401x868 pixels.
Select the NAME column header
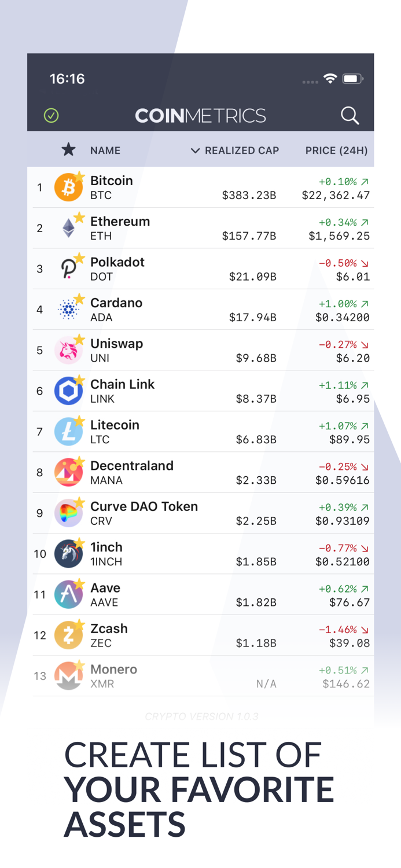(105, 150)
